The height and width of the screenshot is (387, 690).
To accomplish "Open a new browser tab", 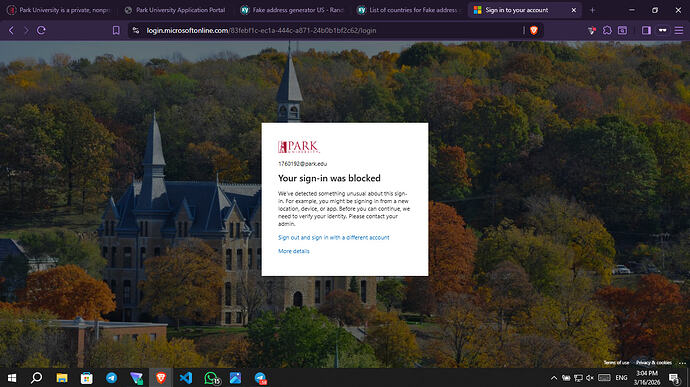I will pos(592,10).
